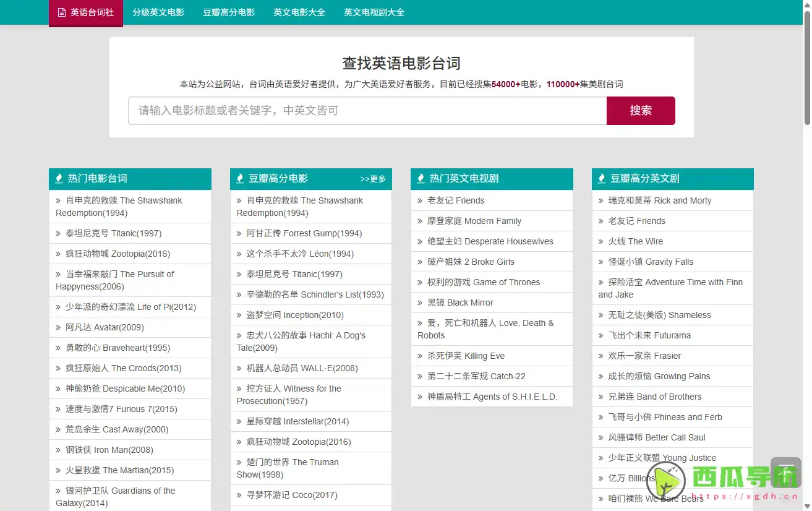This screenshot has width=812, height=511.
Task: Click the arrow icon before 老友记 Friends
Action: [x=420, y=200]
